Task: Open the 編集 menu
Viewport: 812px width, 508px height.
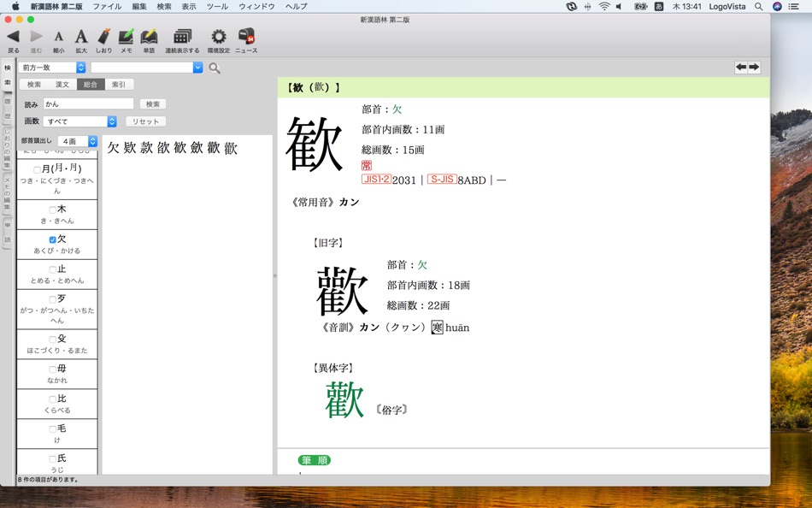Action: pos(139,6)
